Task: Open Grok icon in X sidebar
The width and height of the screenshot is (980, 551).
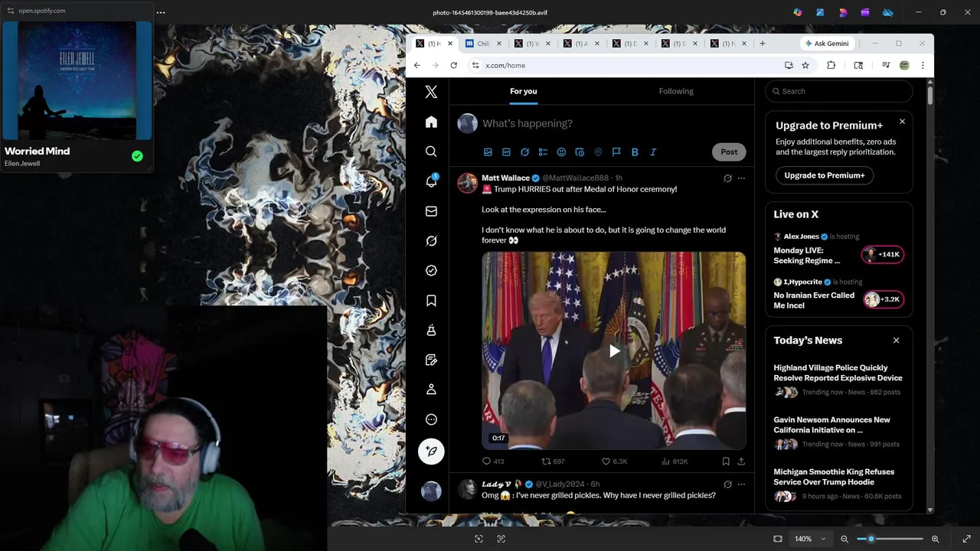Action: click(431, 241)
